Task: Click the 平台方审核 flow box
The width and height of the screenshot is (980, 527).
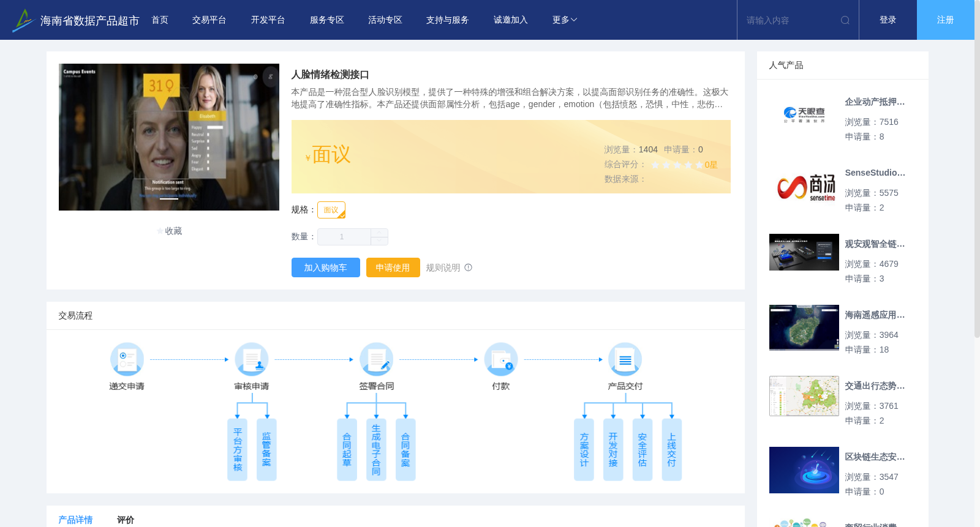Action: tap(237, 450)
